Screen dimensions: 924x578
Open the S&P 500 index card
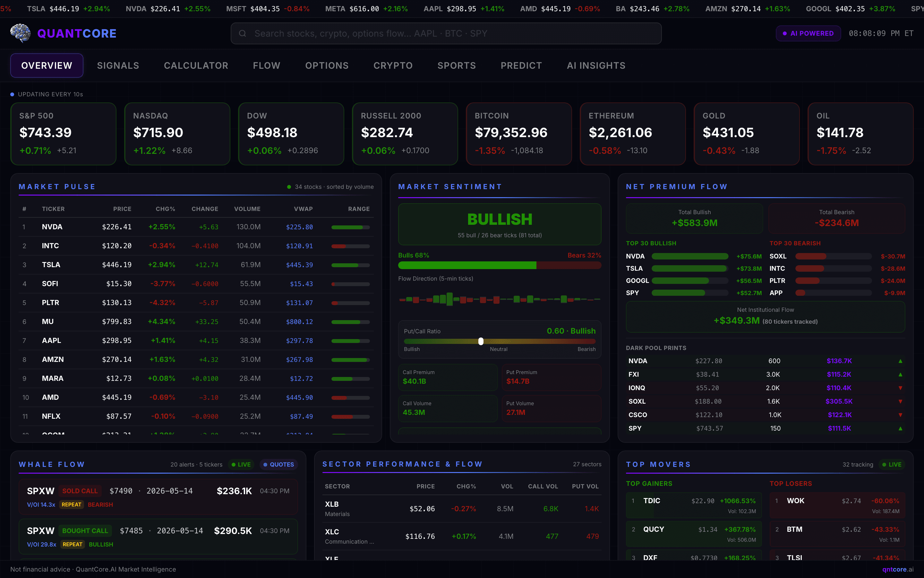[x=64, y=134]
